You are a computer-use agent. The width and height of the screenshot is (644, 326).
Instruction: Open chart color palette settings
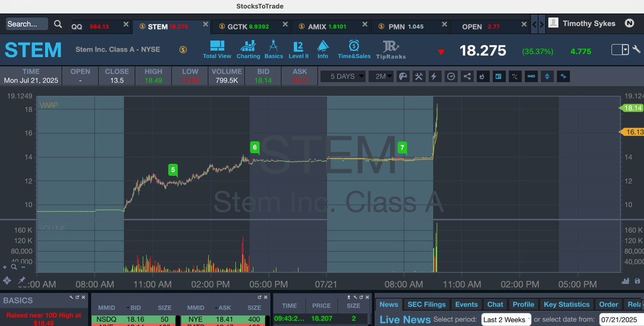pos(403,76)
